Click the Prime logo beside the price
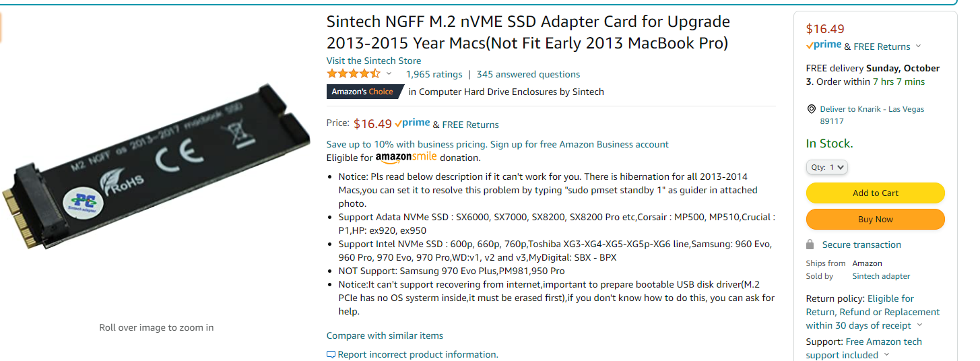This screenshot has height=361, width=980. [x=412, y=124]
